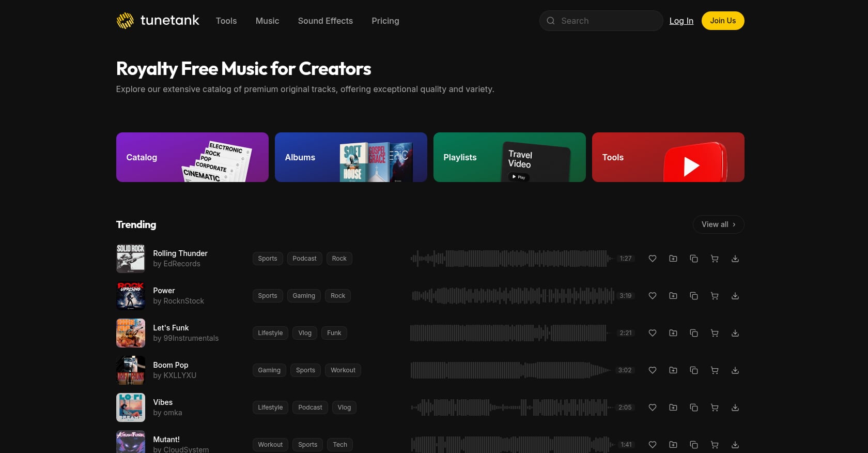
Task: Download the Let's Funk track
Action: (735, 333)
